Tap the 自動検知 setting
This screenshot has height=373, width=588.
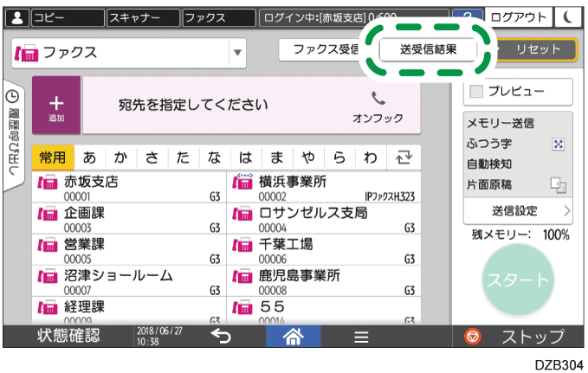tap(489, 164)
